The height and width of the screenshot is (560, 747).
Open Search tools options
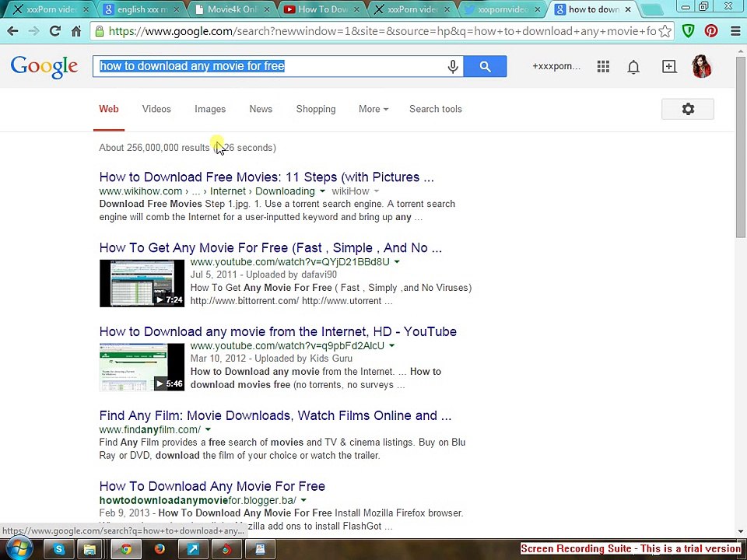pos(436,109)
